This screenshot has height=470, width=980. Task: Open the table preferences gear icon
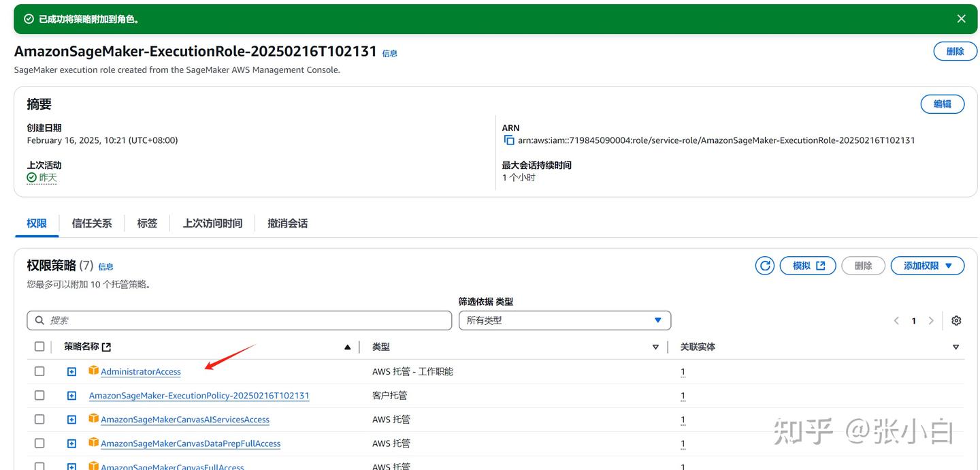pos(956,321)
